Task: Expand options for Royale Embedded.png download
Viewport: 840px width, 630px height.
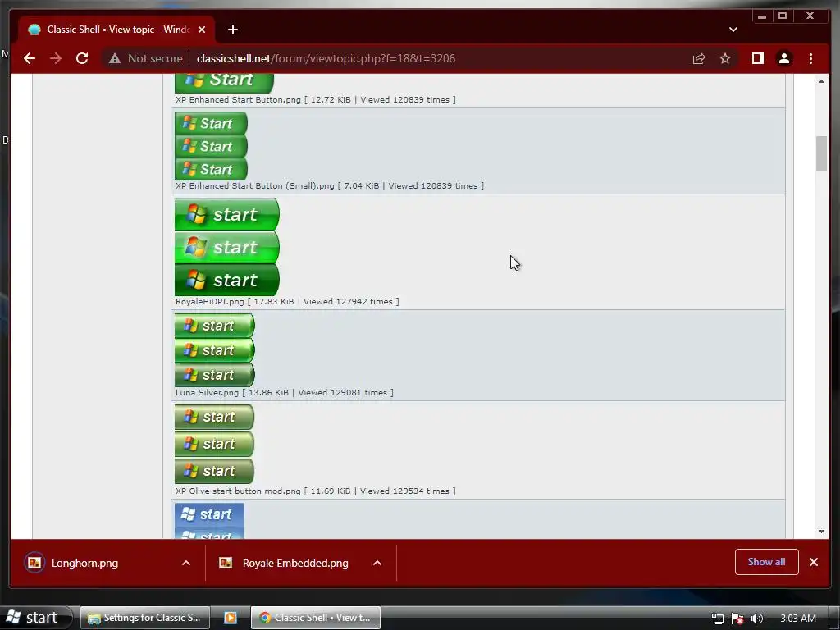Action: tap(377, 563)
